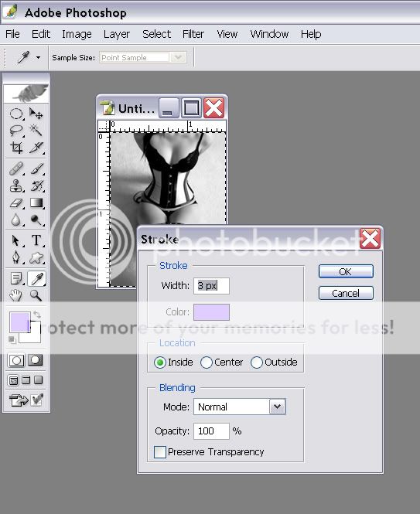Select the Crop tool
Screen dimensions: 420x514
pos(16,148)
